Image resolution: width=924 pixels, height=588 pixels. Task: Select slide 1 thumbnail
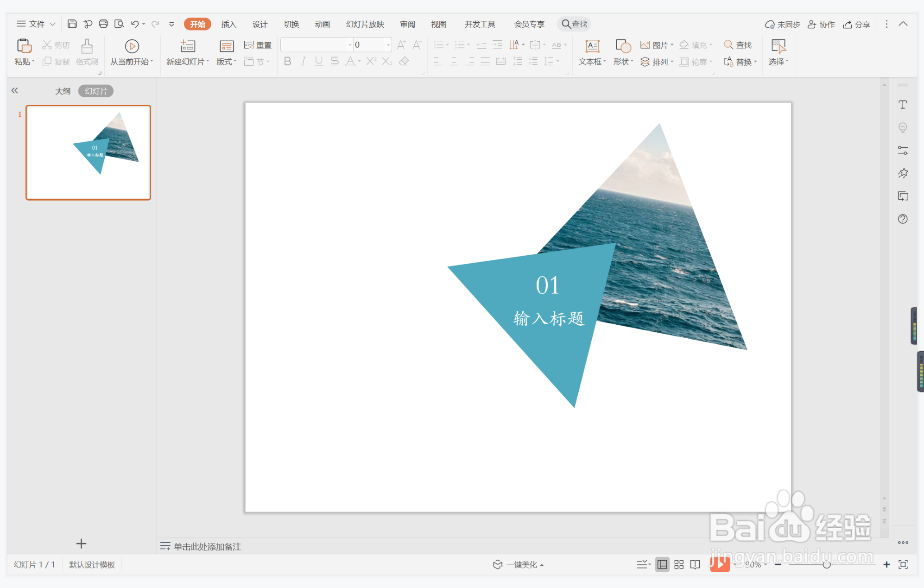pos(88,152)
